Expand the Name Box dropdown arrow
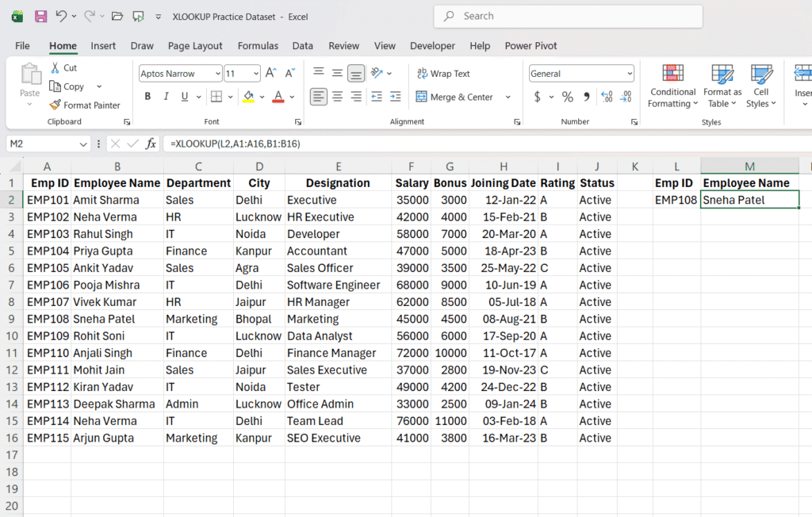Screen dimensions: 812x517 (82, 144)
